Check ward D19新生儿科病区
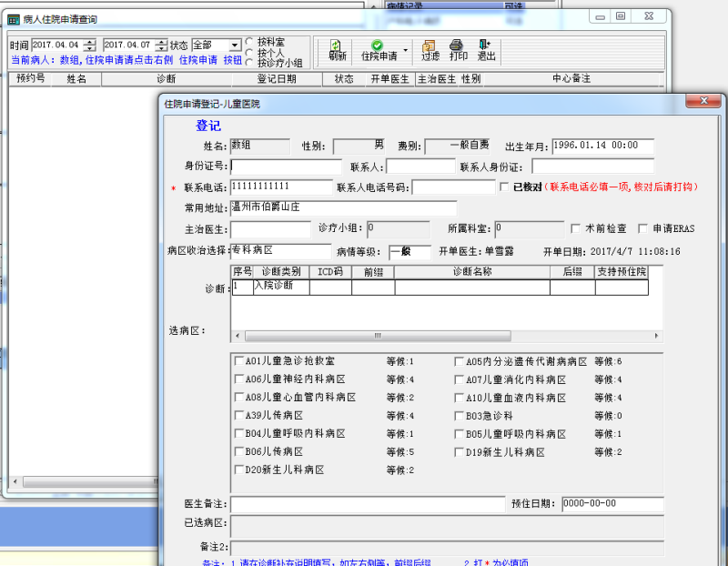Image resolution: width=728 pixels, height=566 pixels. point(460,452)
